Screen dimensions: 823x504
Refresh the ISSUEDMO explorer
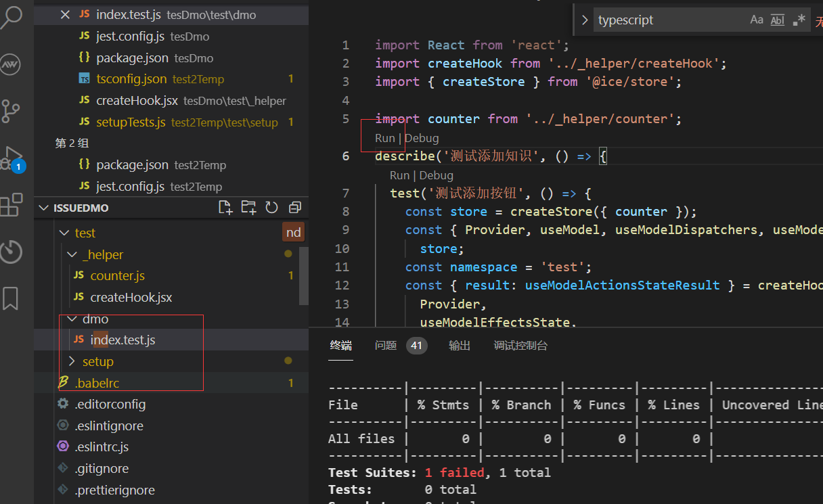272,207
